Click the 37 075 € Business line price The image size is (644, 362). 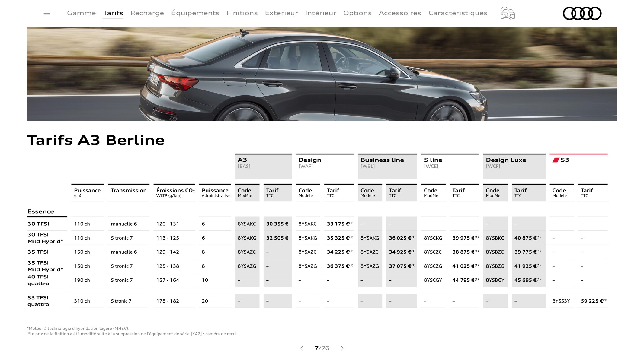click(402, 266)
